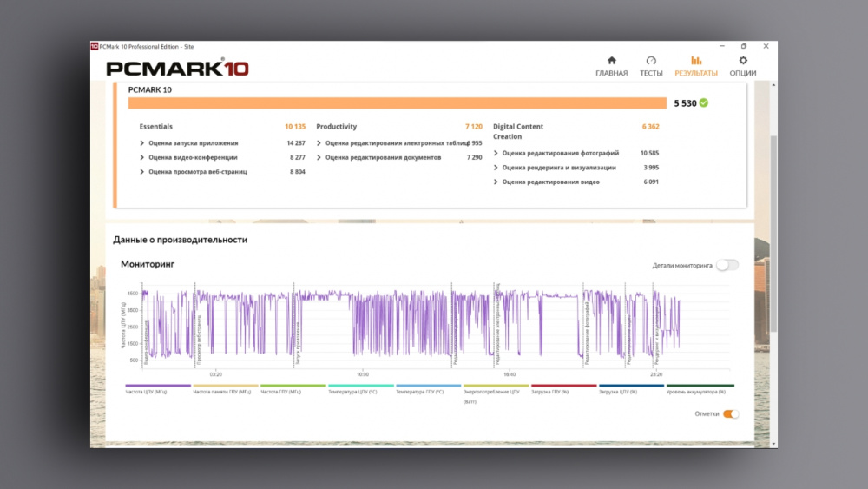Click the overall score 5 530
This screenshot has height=489, width=868.
tap(685, 103)
